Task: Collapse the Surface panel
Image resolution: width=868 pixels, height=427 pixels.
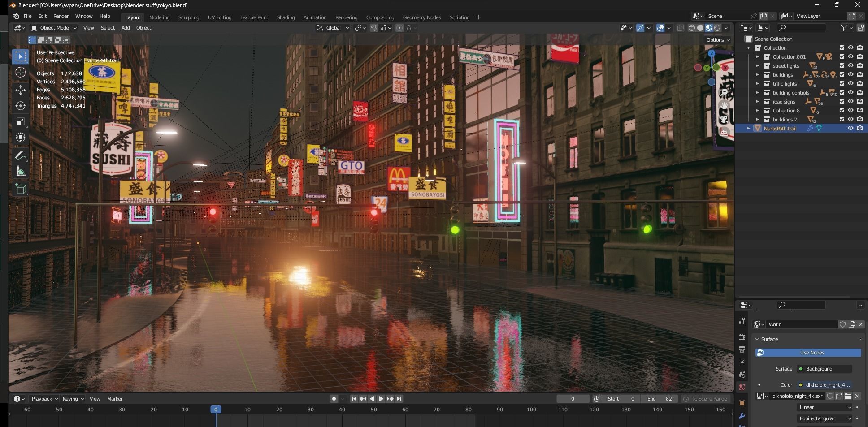Action: pyautogui.click(x=757, y=339)
